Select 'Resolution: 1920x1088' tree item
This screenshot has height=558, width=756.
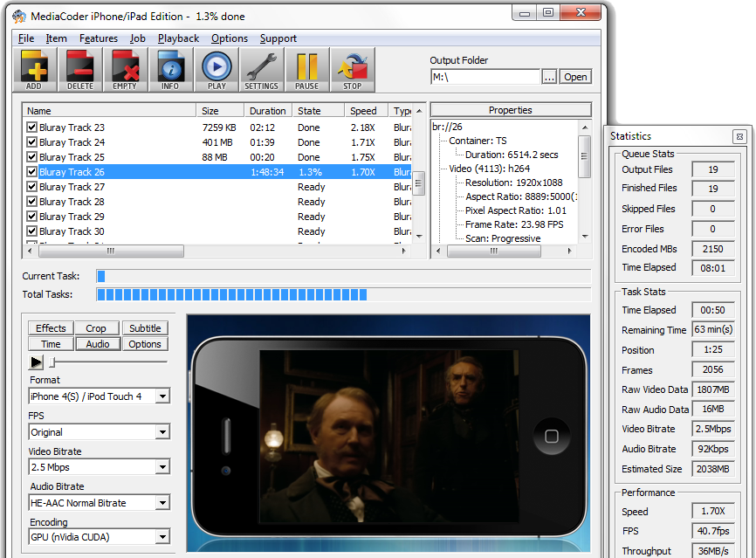point(514,183)
